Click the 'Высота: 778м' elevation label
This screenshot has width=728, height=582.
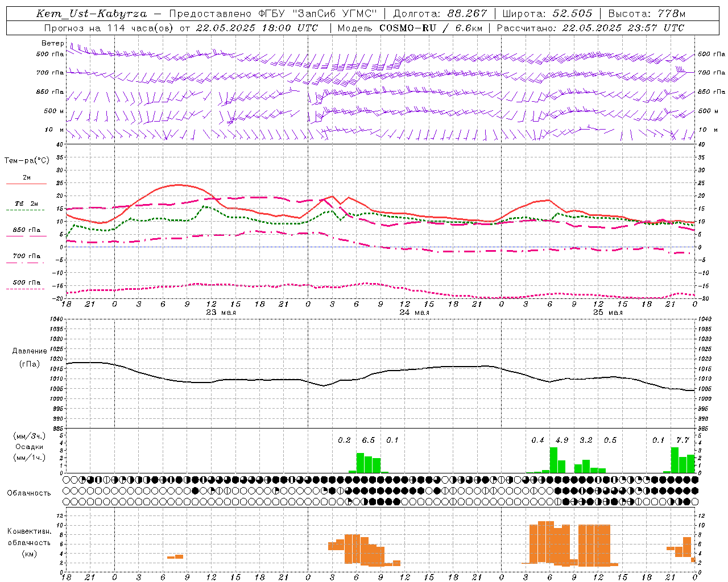coord(647,14)
